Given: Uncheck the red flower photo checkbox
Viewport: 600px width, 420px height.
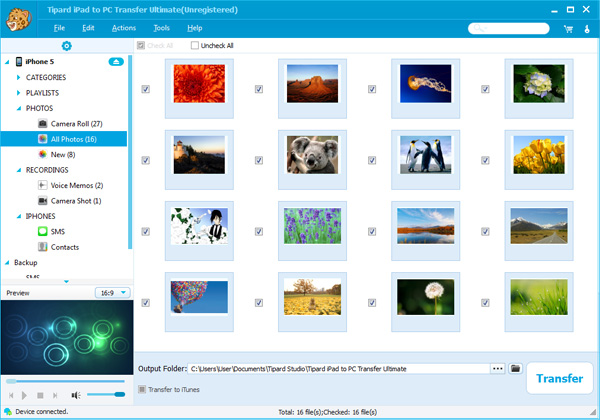Looking at the screenshot, I should [x=145, y=89].
